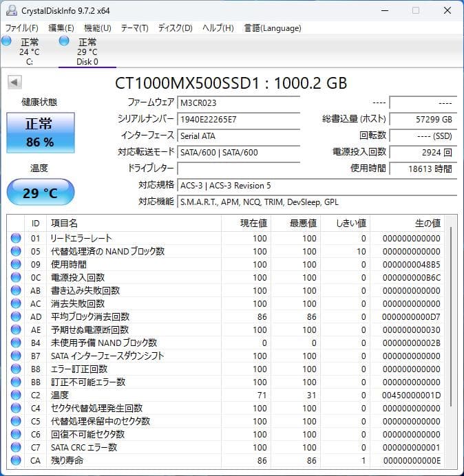Image resolution: width=464 pixels, height=476 pixels.
Task: Click the CrystalDiskInfo app icon in title bar
Action: (x=12, y=10)
